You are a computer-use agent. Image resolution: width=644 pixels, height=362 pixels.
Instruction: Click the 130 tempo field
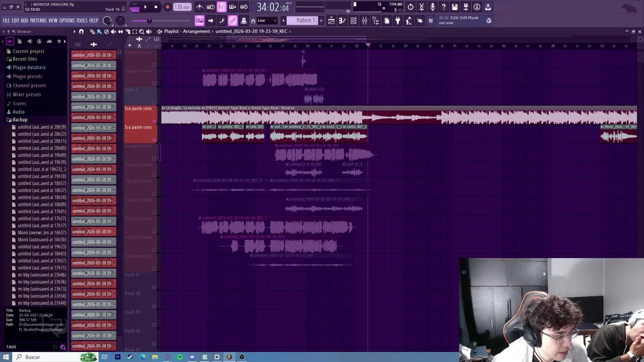coord(182,7)
